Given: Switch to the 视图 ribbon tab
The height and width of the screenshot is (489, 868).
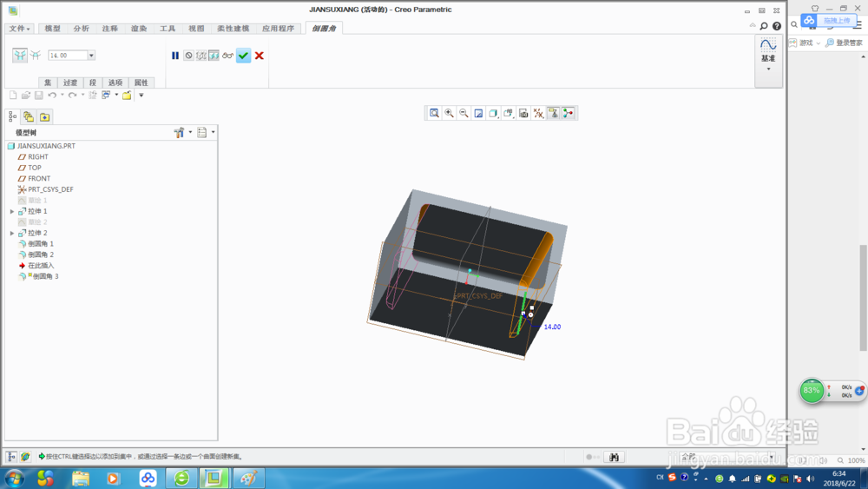Looking at the screenshot, I should point(196,29).
